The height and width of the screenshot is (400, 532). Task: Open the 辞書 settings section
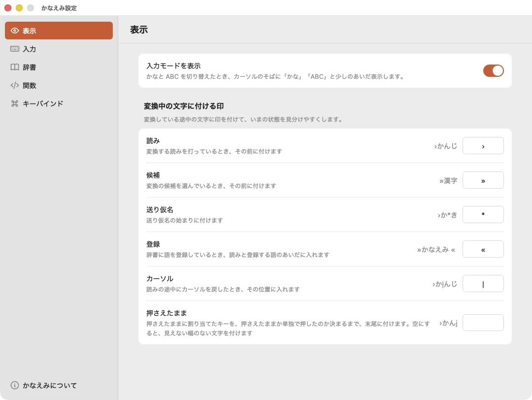(x=59, y=67)
